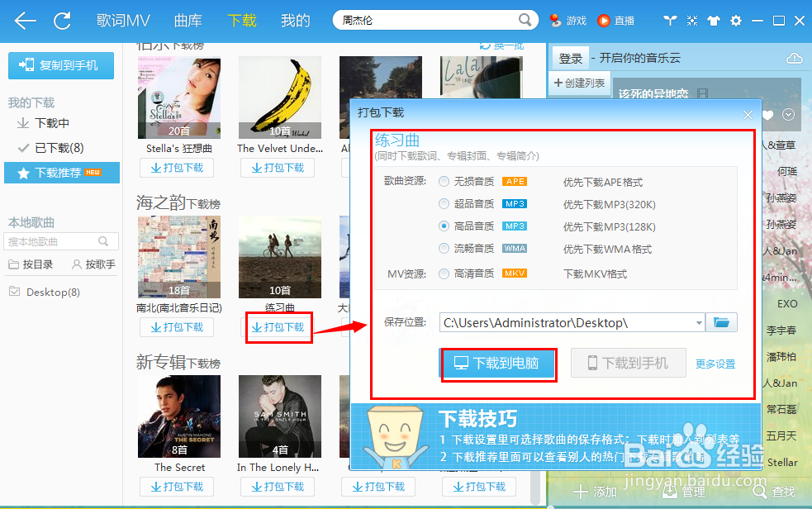Switch to 按目录 view
The width and height of the screenshot is (812, 509).
coord(31,264)
